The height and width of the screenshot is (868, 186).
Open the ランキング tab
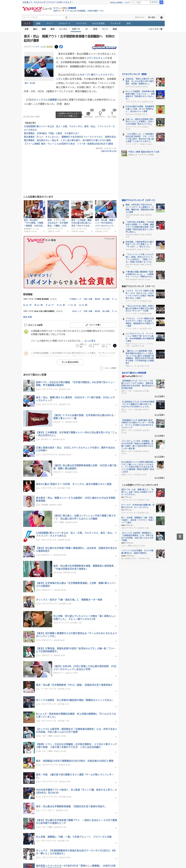tap(115, 23)
